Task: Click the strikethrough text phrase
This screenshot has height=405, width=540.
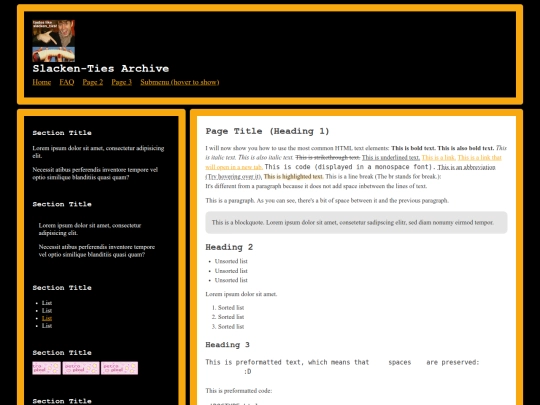Action: [x=328, y=158]
